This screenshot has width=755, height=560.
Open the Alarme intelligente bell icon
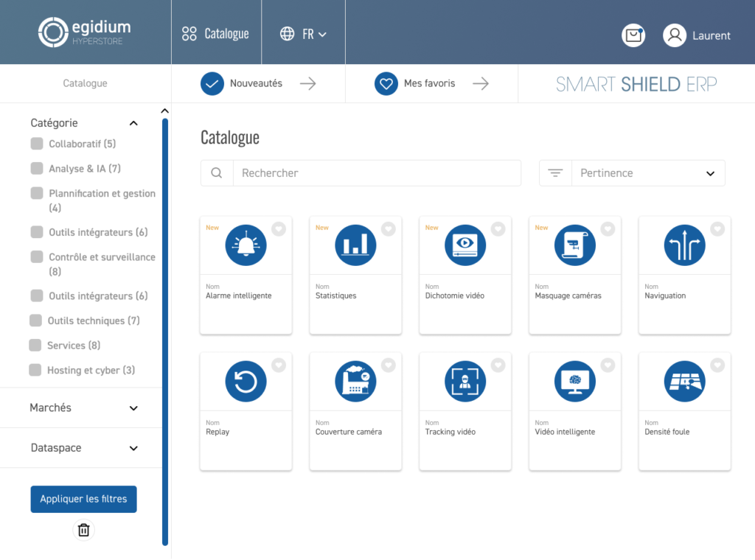point(246,245)
